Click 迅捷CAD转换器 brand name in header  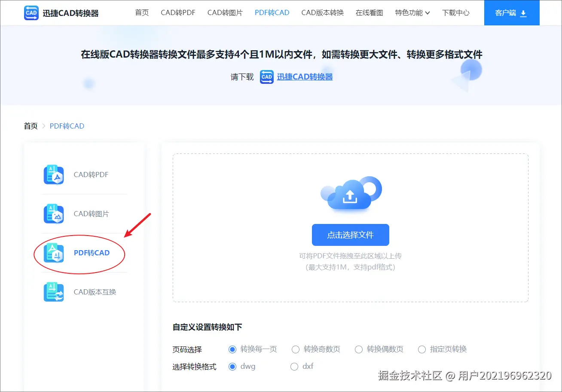point(71,13)
